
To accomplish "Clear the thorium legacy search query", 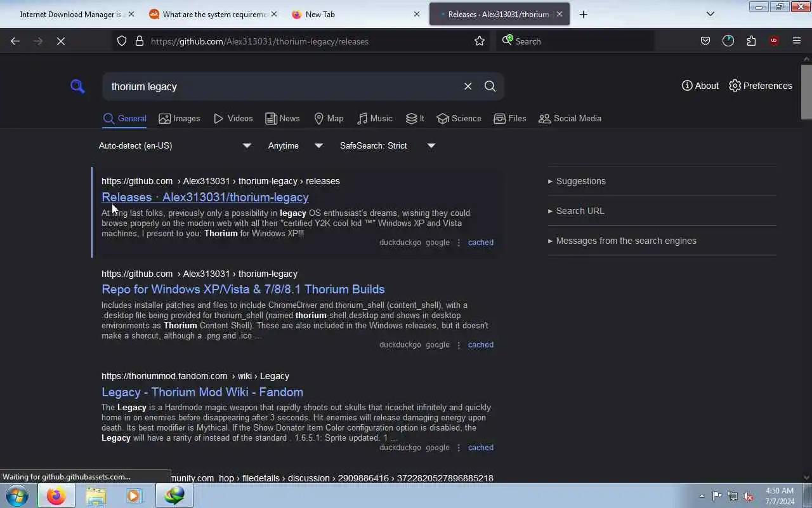I will (468, 86).
